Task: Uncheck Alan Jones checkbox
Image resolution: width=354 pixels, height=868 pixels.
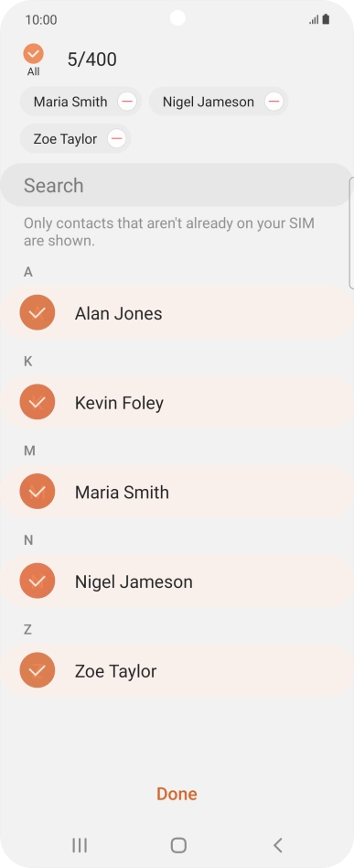Action: tap(38, 313)
